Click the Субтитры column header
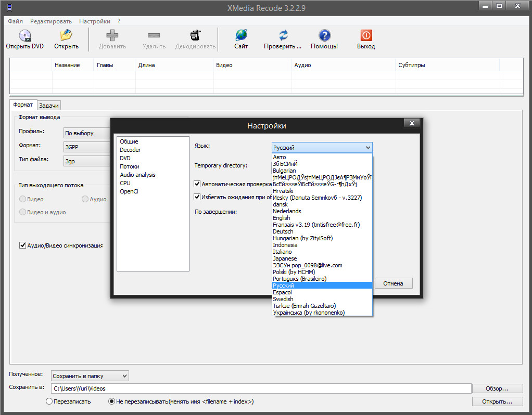 point(447,65)
